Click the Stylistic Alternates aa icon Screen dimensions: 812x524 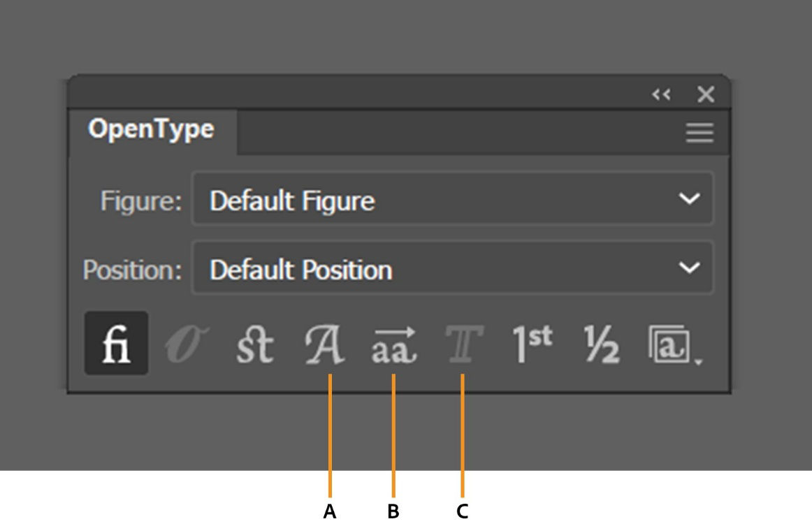click(x=395, y=342)
